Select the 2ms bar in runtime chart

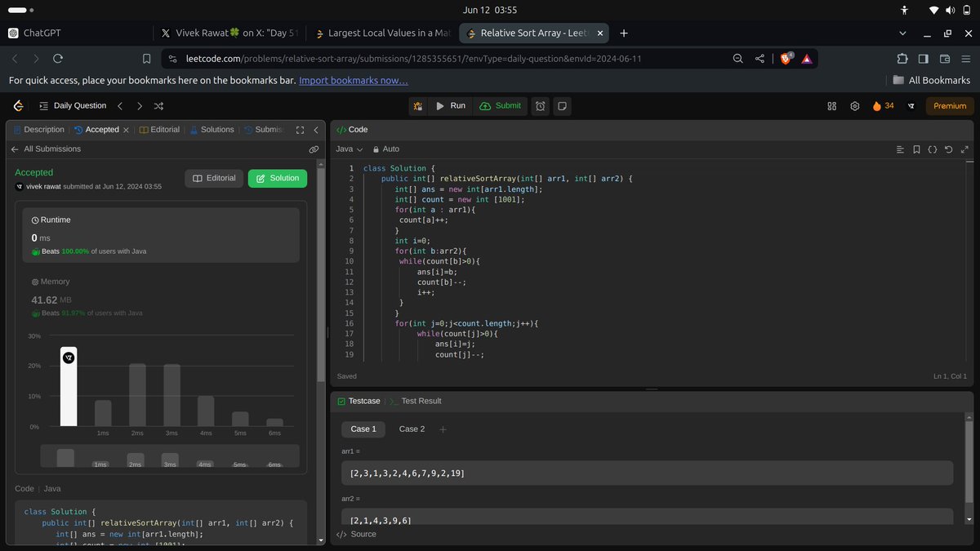click(x=137, y=394)
